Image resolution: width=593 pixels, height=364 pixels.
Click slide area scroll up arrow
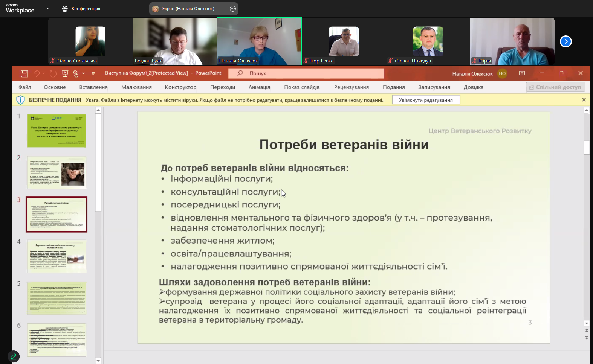click(587, 110)
